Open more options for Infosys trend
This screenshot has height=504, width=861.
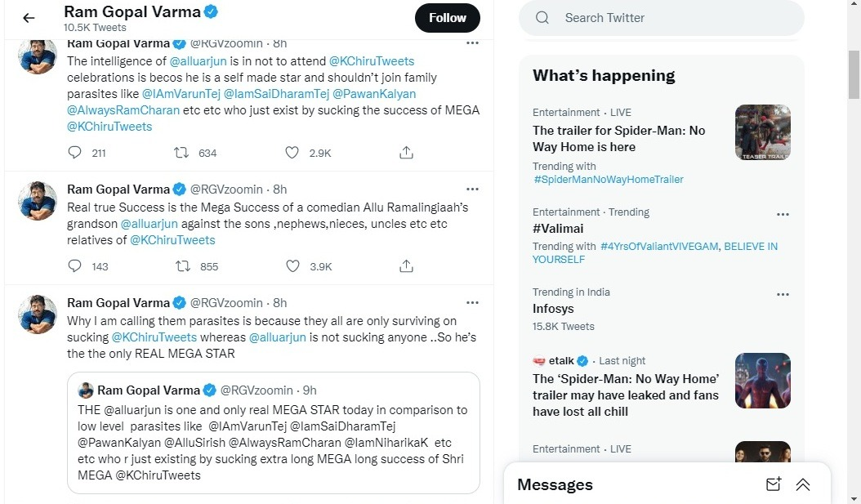point(783,294)
